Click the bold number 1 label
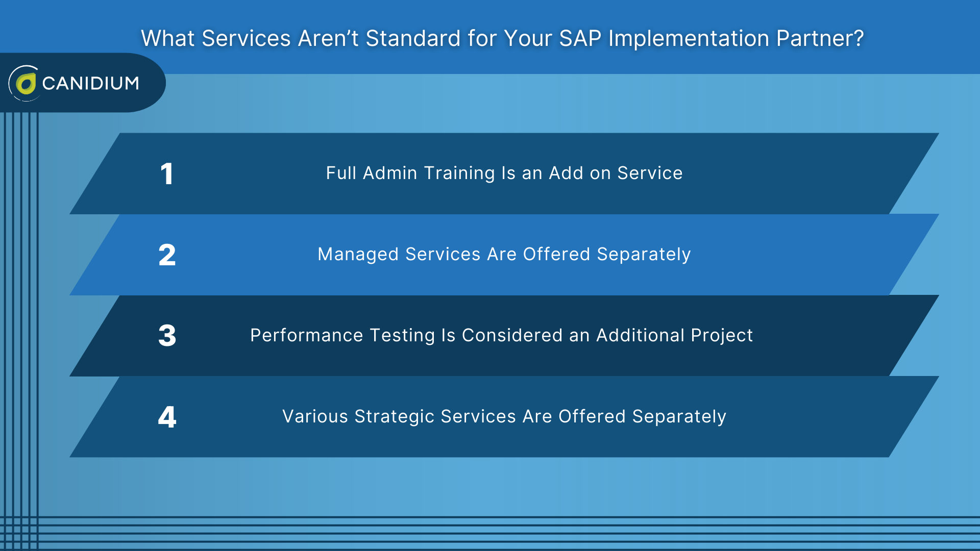Viewport: 980px width, 551px height. coord(167,173)
